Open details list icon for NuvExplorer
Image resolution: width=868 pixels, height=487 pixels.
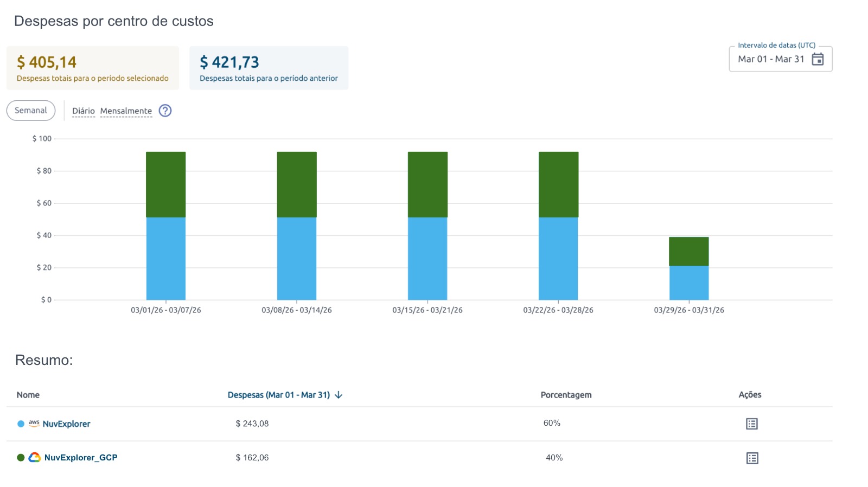(751, 424)
